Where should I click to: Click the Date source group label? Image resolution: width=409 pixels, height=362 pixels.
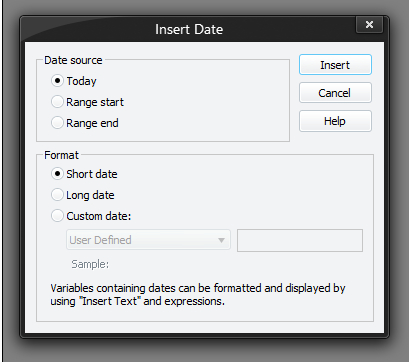point(73,60)
